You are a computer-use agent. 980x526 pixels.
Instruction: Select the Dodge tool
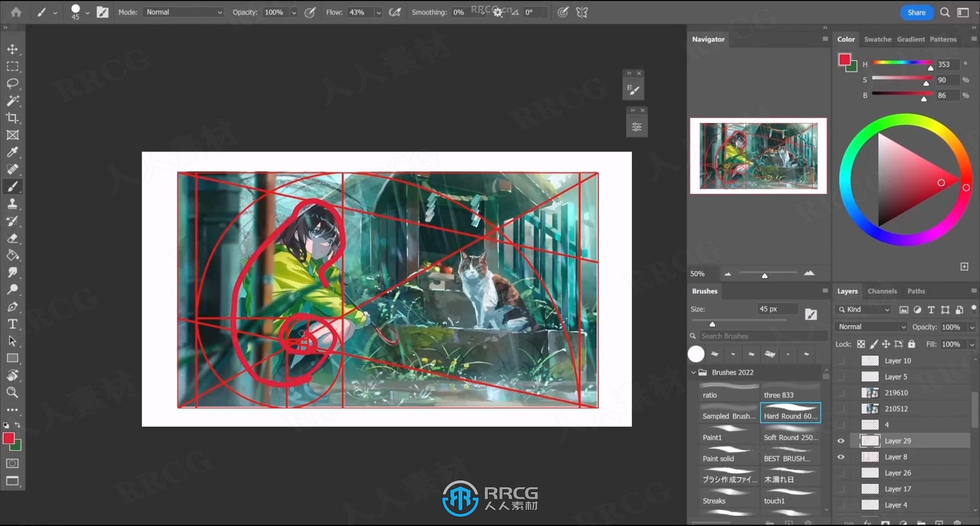(13, 289)
